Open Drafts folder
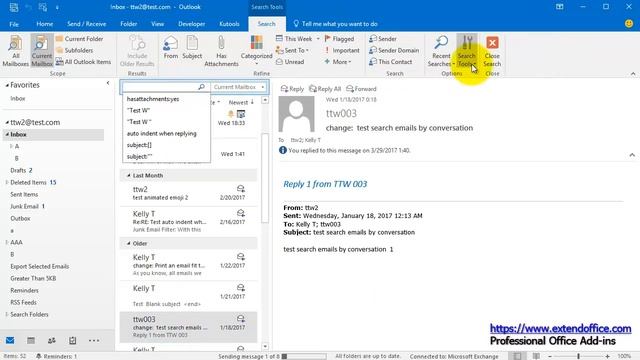640x360 pixels. (x=21, y=170)
